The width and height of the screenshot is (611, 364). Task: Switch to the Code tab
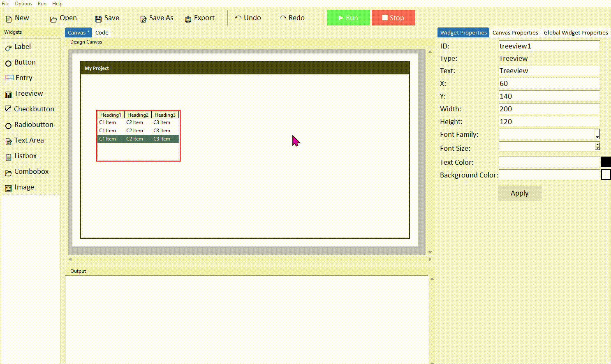(101, 32)
